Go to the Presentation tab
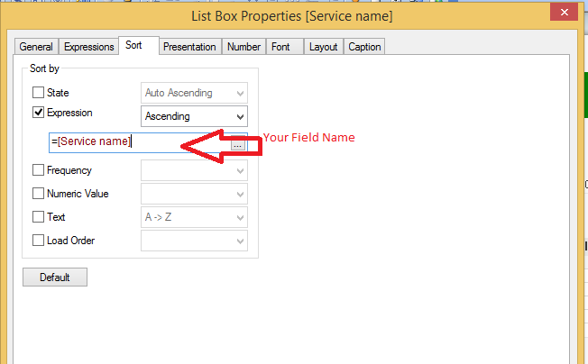Screen dimensions: 588x364 pos(189,47)
